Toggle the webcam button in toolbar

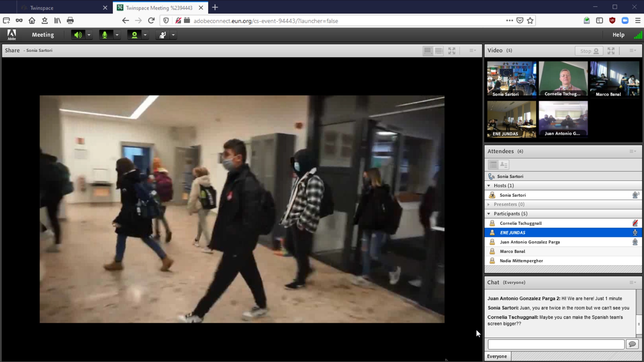pos(134,35)
